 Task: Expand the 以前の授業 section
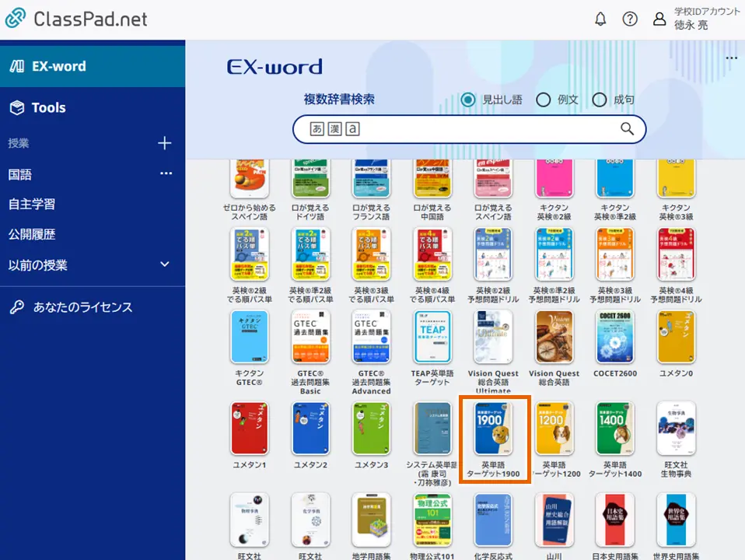click(x=165, y=264)
